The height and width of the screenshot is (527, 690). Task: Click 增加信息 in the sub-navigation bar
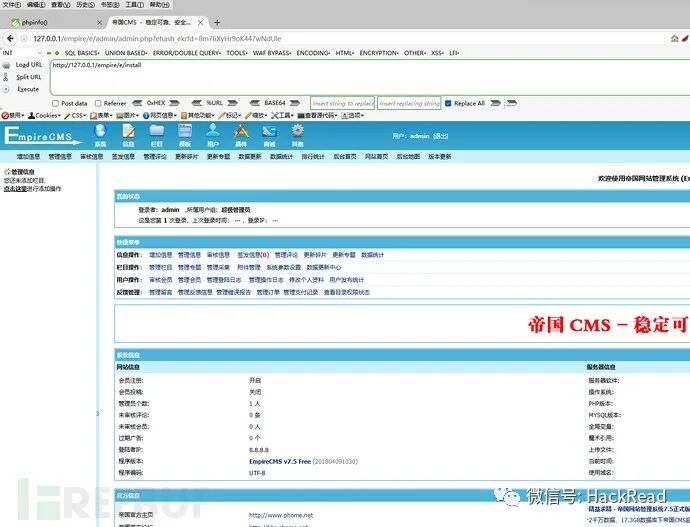pyautogui.click(x=28, y=157)
